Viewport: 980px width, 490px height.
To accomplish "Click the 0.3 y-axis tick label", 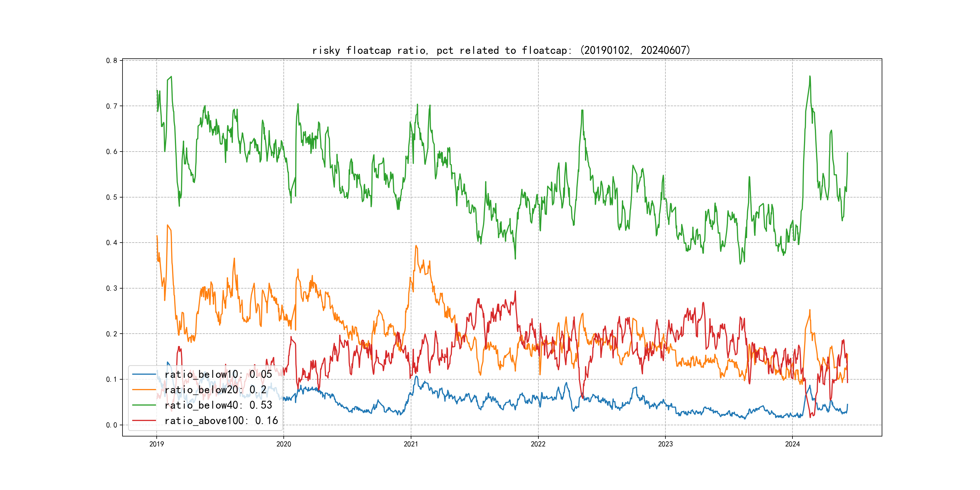I will (112, 288).
